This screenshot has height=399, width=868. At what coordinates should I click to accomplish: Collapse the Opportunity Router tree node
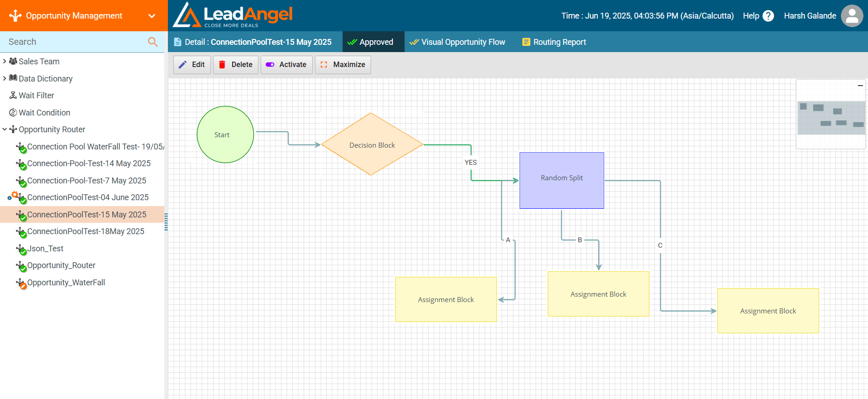5,130
